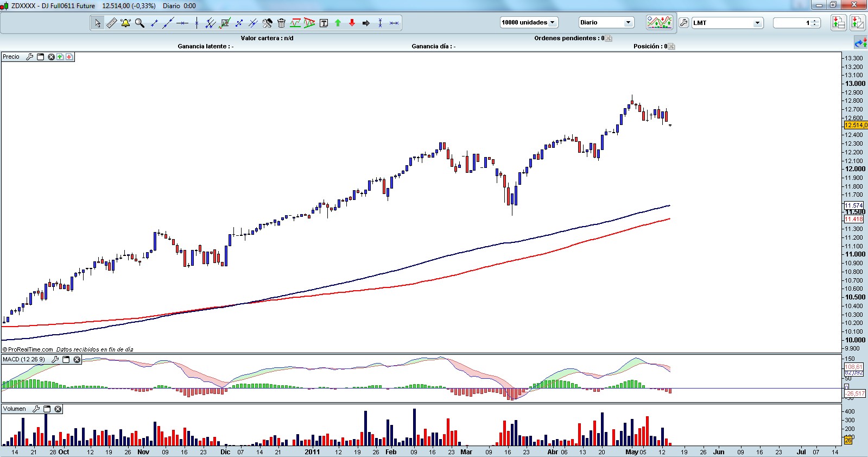Screen dimensions: 868x457
Task: Select the parallel channel lines tool
Action: point(211,23)
